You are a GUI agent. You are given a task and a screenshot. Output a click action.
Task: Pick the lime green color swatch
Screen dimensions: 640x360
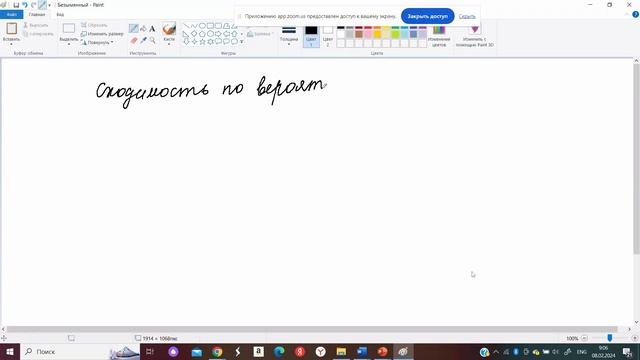tap(395, 33)
